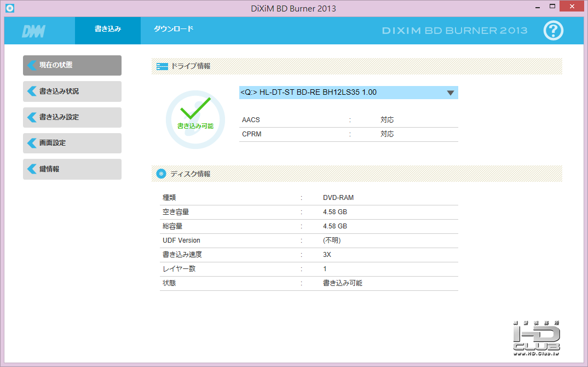Maximize the DiXiM BD Burner window
This screenshot has width=588, height=367.
552,7
